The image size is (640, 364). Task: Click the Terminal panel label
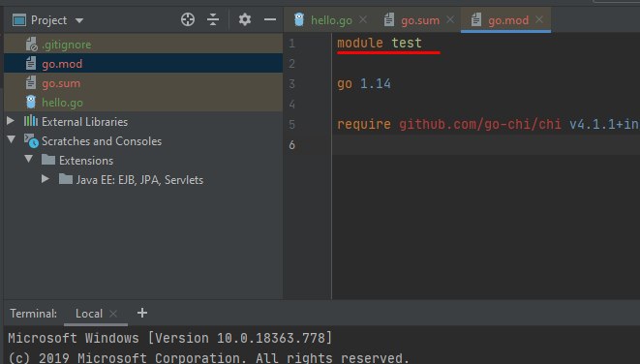coord(34,314)
